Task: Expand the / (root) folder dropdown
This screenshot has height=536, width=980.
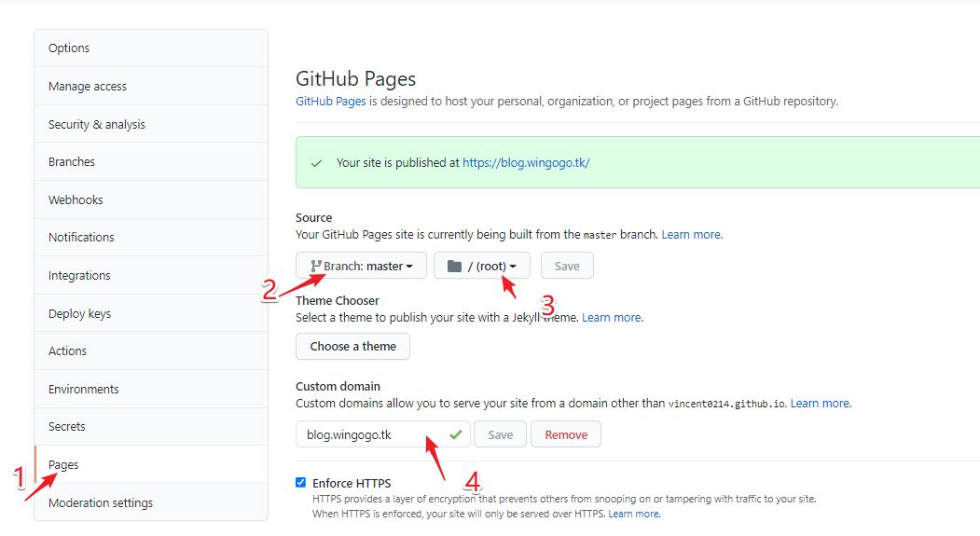Action: click(482, 266)
